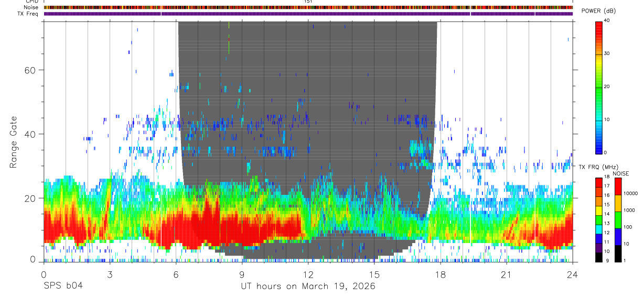Click the purple 10-11 MHz TX FRQ swatch
The height and width of the screenshot is (297, 644).
pos(598,248)
